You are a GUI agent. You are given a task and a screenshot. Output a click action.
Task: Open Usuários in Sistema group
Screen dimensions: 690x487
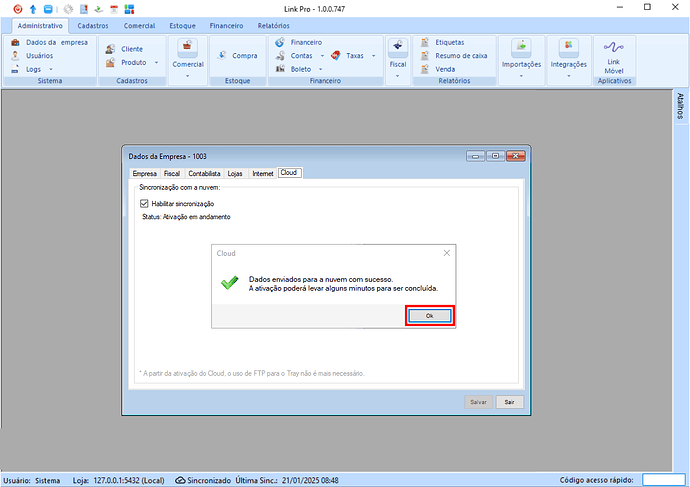tap(39, 56)
